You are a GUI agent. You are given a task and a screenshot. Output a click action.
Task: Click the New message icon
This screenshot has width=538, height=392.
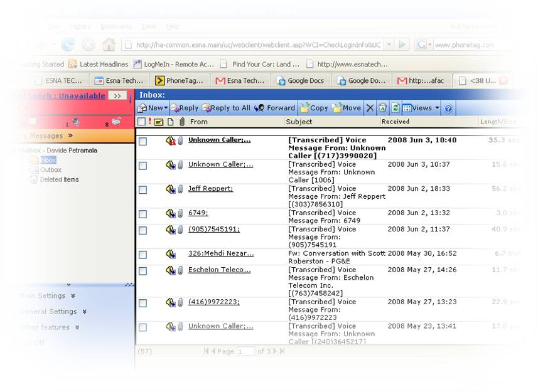click(142, 109)
